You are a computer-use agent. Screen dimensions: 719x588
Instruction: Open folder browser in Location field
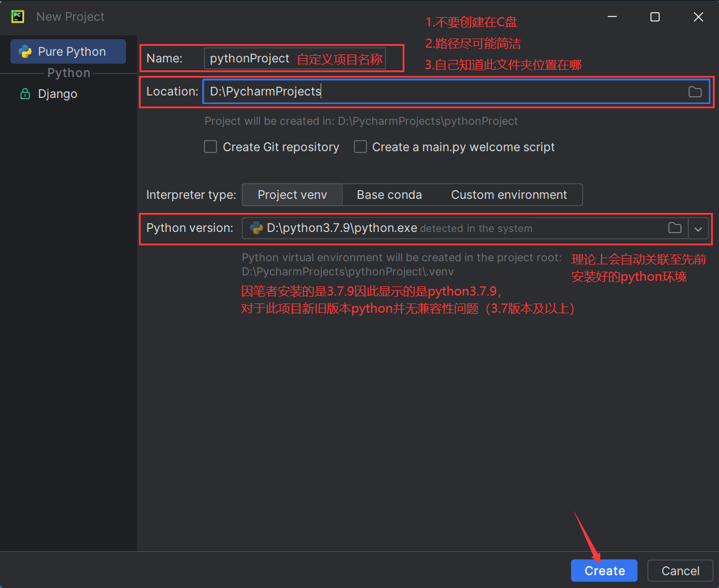click(x=695, y=92)
